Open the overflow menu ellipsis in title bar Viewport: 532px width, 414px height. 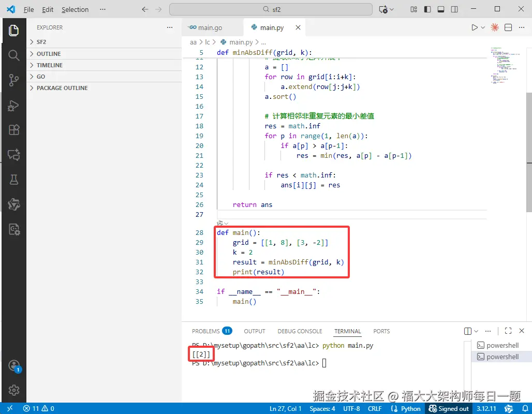point(102,9)
